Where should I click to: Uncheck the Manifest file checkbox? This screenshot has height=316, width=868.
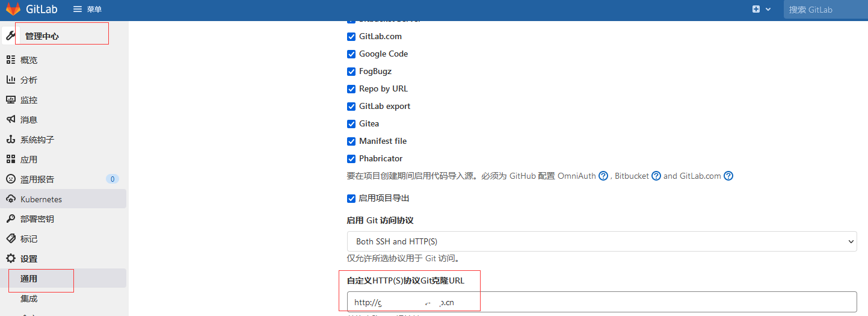point(351,141)
